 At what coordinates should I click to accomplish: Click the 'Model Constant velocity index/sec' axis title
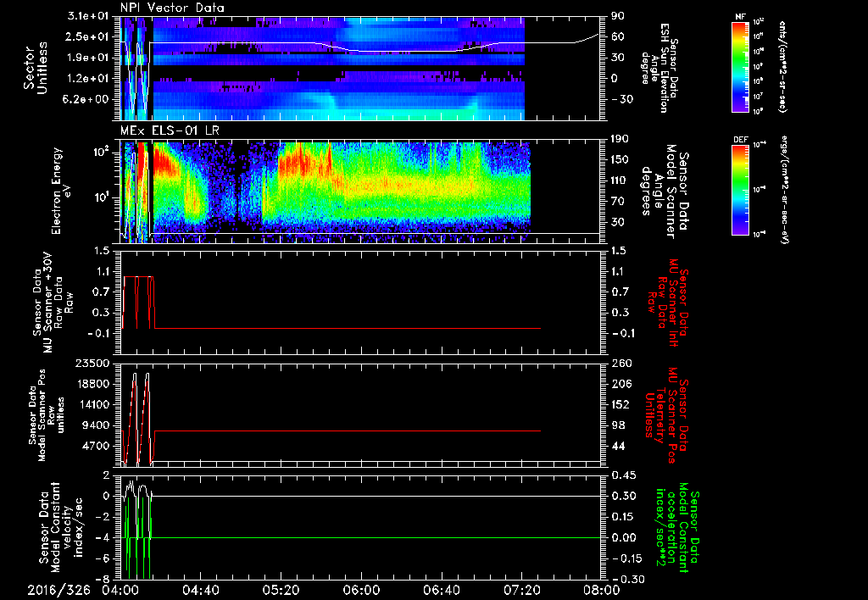(61, 527)
